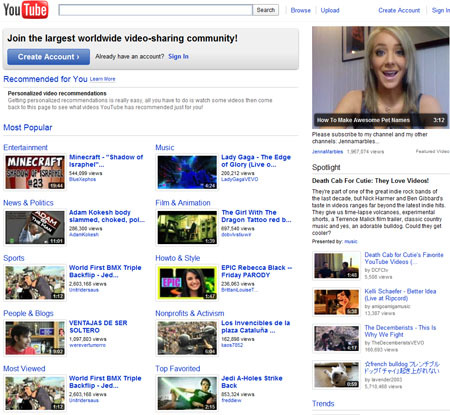Click inside the search input field
450x415 pixels.
155,10
